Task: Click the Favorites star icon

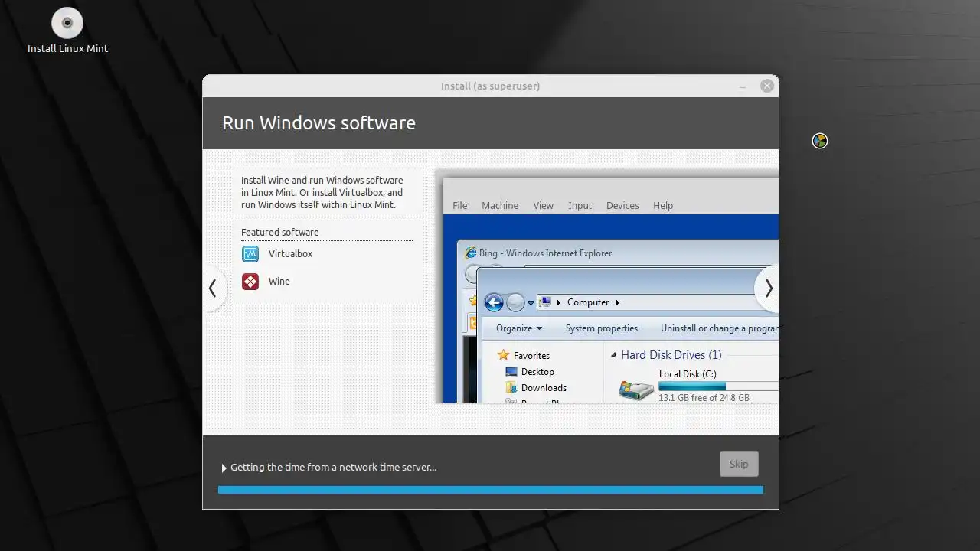Action: (503, 355)
